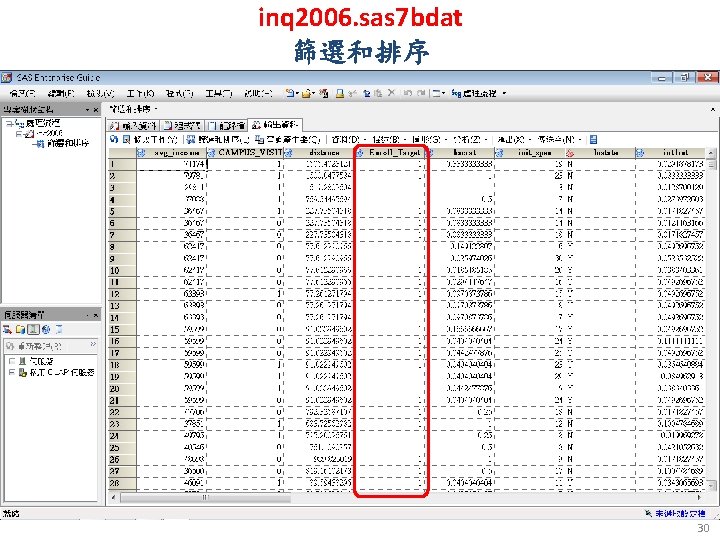Click the avg_income column type icon
The width and height of the screenshot is (720, 540).
point(141,152)
